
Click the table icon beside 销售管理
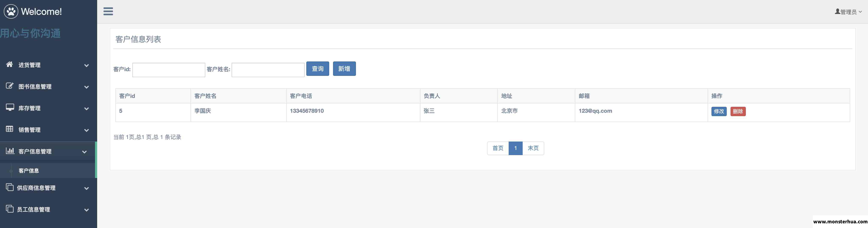pos(9,129)
